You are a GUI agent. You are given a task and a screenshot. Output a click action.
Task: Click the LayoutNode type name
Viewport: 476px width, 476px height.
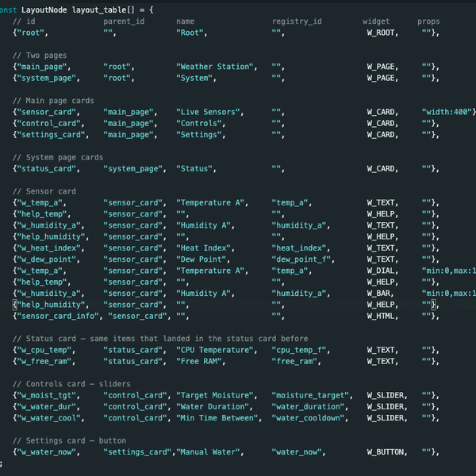pyautogui.click(x=44, y=10)
